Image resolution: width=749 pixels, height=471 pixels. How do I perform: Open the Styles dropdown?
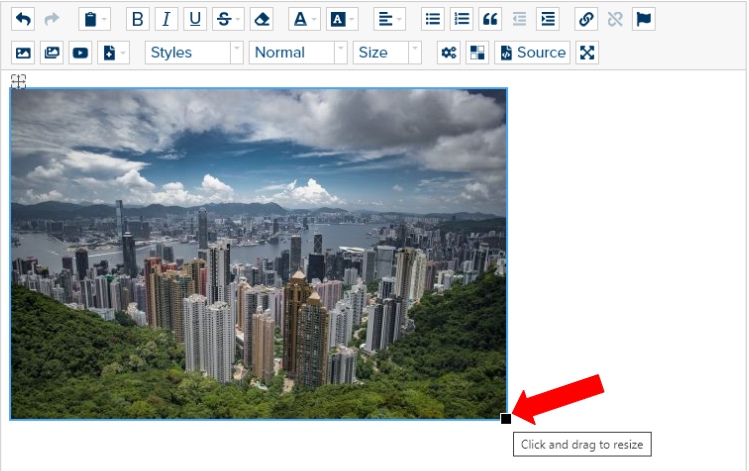coord(194,53)
